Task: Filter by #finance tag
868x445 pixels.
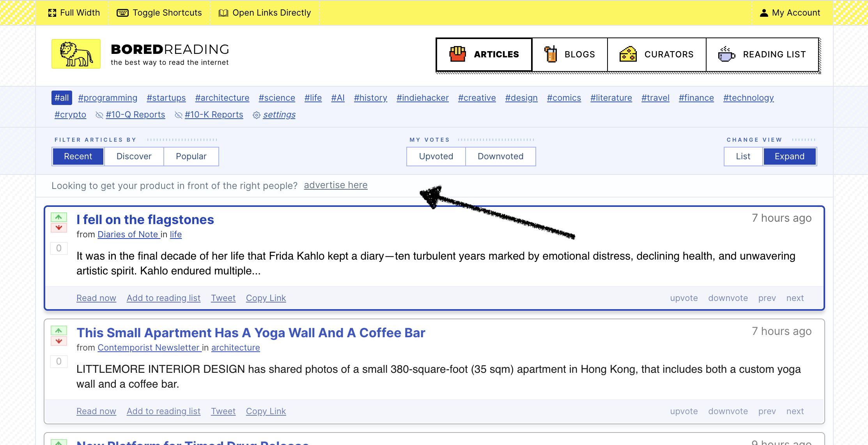Action: pyautogui.click(x=696, y=98)
